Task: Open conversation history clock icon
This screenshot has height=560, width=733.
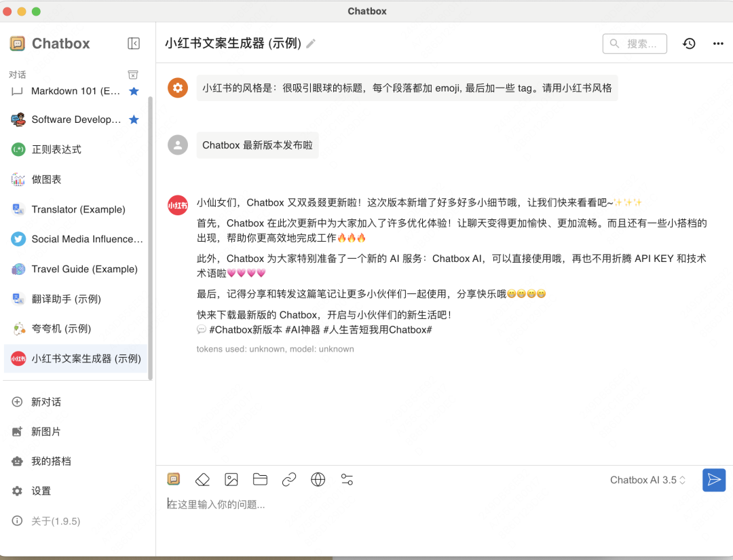Action: (689, 43)
